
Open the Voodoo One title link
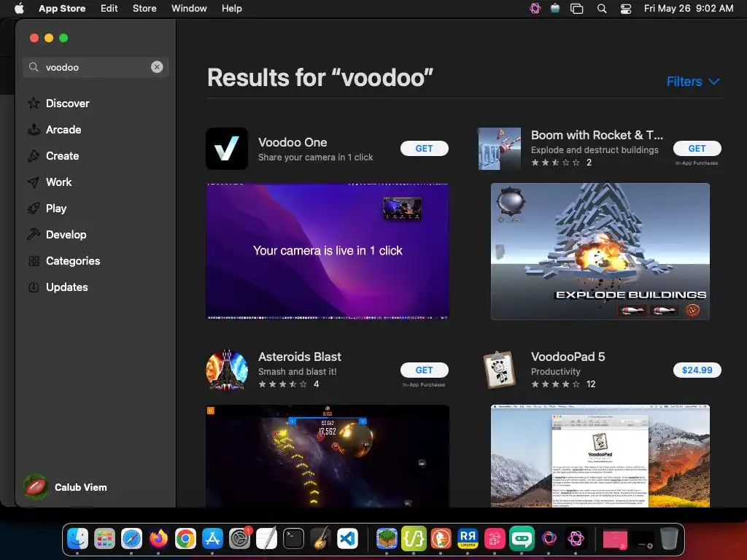click(293, 142)
